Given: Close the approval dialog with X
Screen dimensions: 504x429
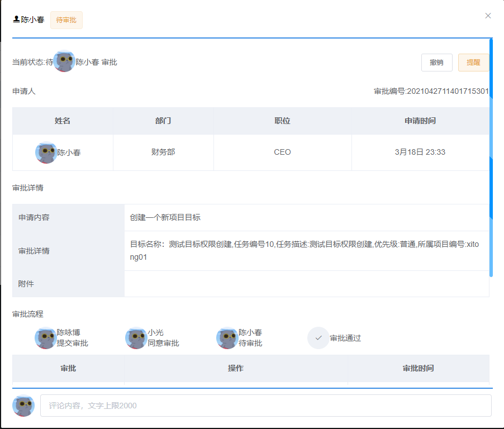Looking at the screenshot, I should pyautogui.click(x=488, y=16).
